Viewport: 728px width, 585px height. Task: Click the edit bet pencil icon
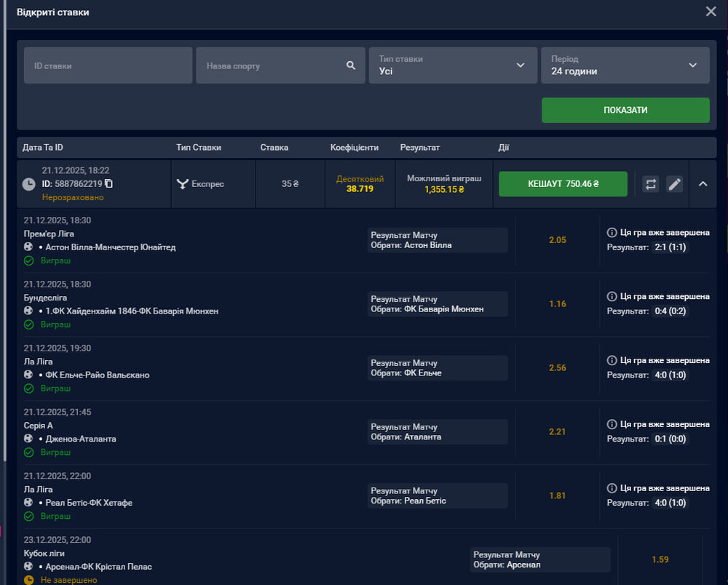pyautogui.click(x=675, y=184)
